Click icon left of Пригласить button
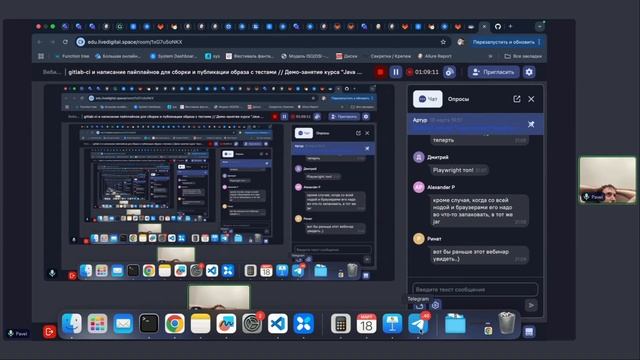 [x=449, y=72]
